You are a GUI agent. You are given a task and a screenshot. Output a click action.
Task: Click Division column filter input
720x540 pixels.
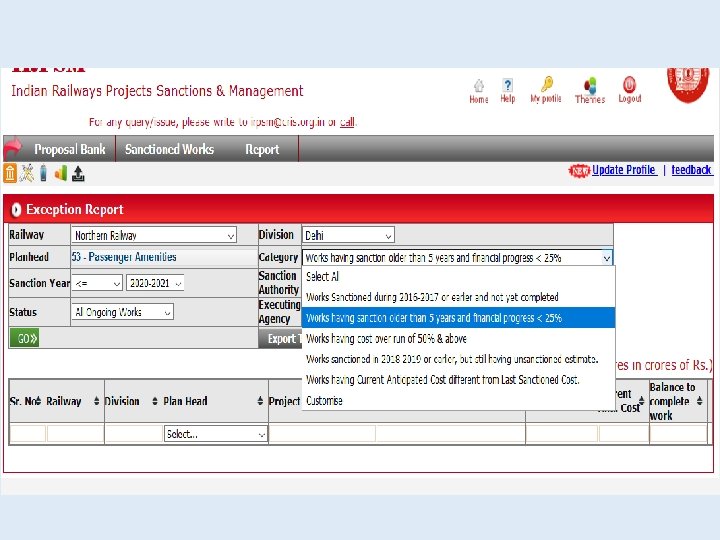tap(134, 434)
